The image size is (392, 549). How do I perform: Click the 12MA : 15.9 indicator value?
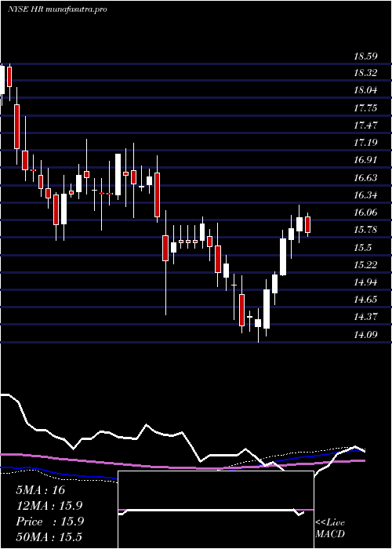coord(49,506)
